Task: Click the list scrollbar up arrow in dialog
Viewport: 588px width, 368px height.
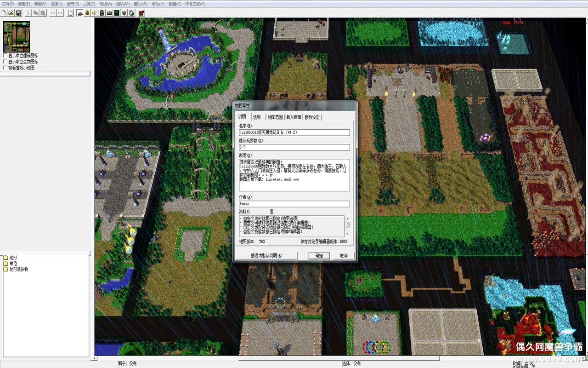Action: (x=347, y=218)
